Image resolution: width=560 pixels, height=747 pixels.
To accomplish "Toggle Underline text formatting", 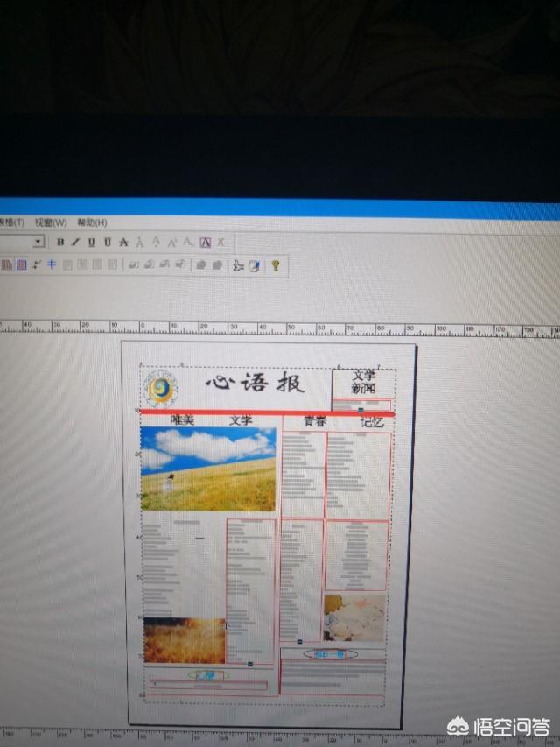I will [x=91, y=243].
